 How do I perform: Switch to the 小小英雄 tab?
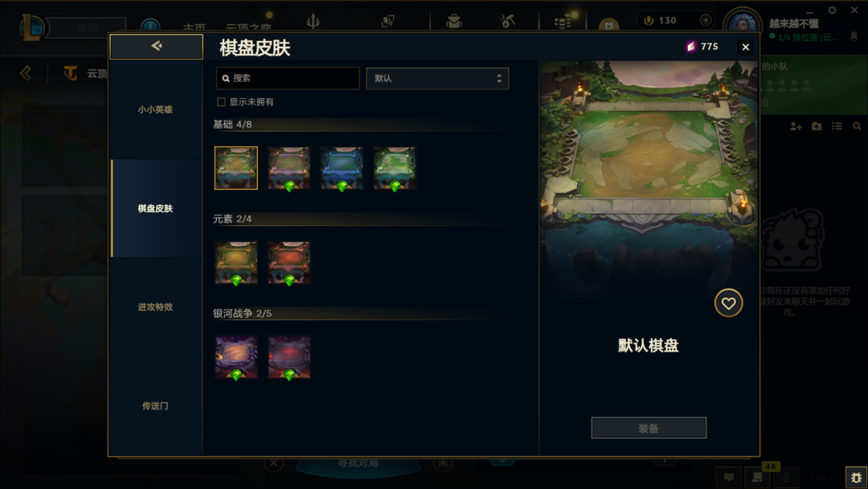156,109
